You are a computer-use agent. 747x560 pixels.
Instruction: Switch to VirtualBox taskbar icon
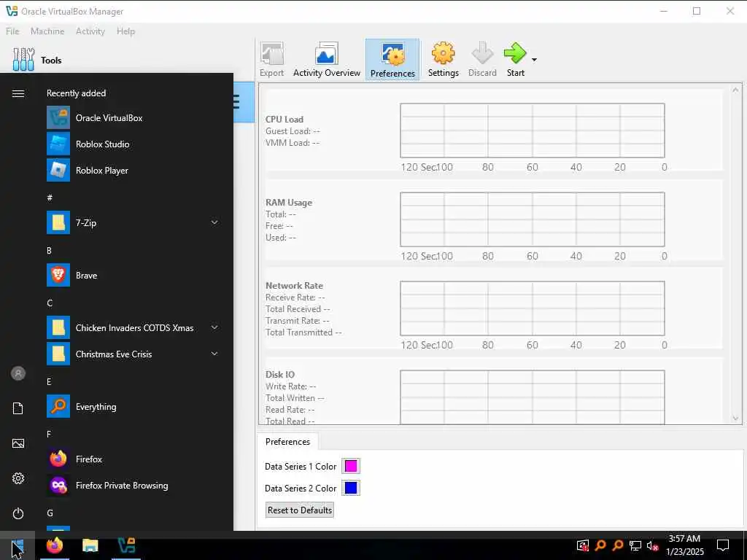click(126, 545)
